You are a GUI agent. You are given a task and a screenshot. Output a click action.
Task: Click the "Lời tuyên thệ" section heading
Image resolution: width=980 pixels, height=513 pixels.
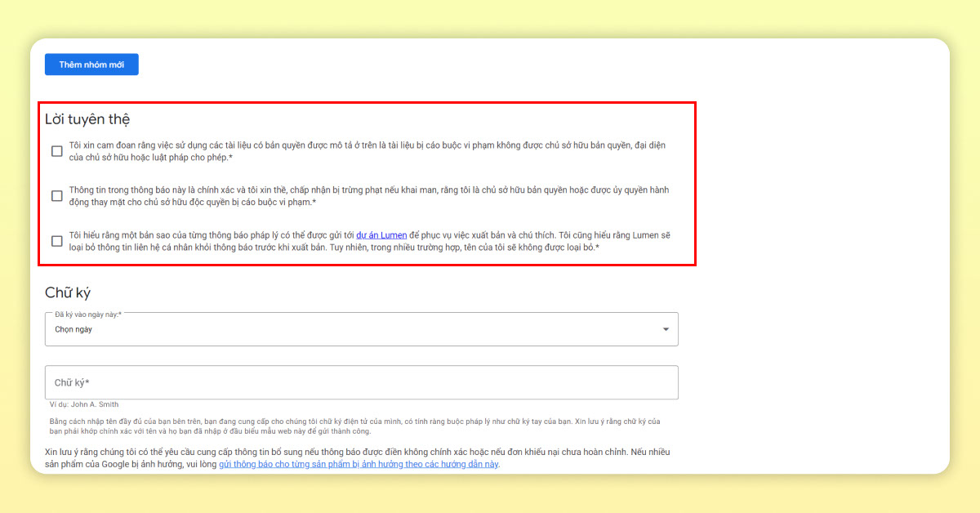tap(87, 119)
